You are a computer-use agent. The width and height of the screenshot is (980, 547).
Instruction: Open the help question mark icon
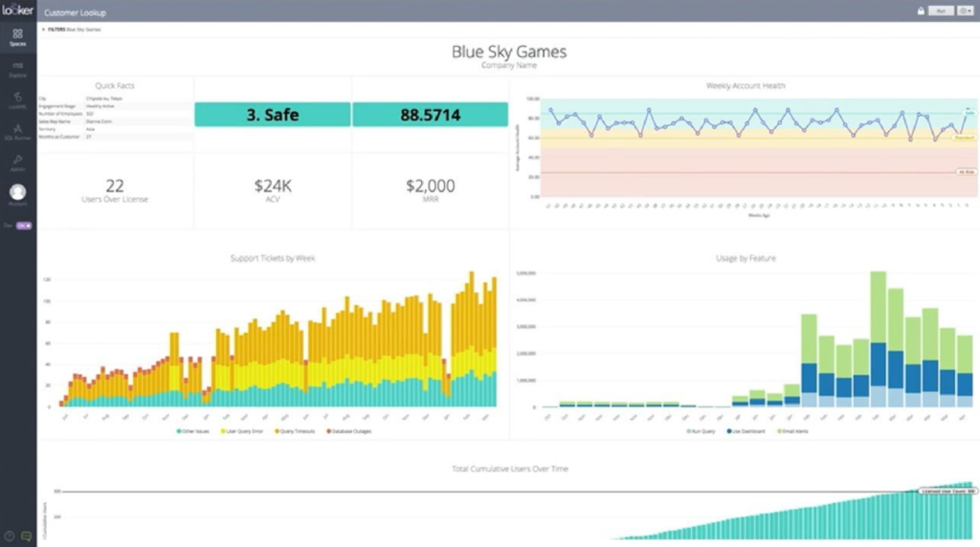click(10, 536)
